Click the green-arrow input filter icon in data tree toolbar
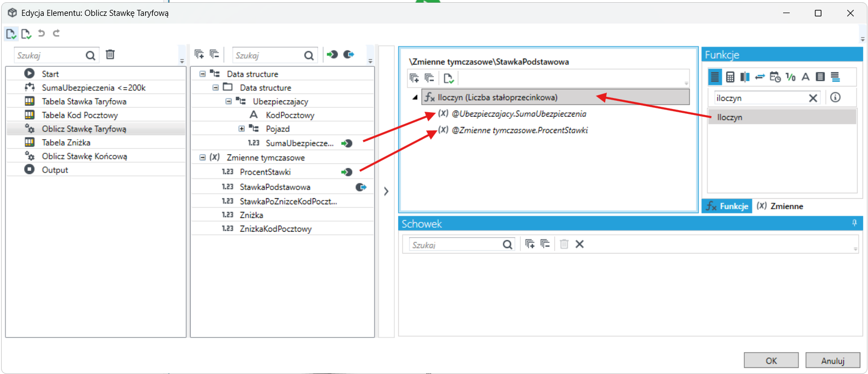 pos(332,54)
